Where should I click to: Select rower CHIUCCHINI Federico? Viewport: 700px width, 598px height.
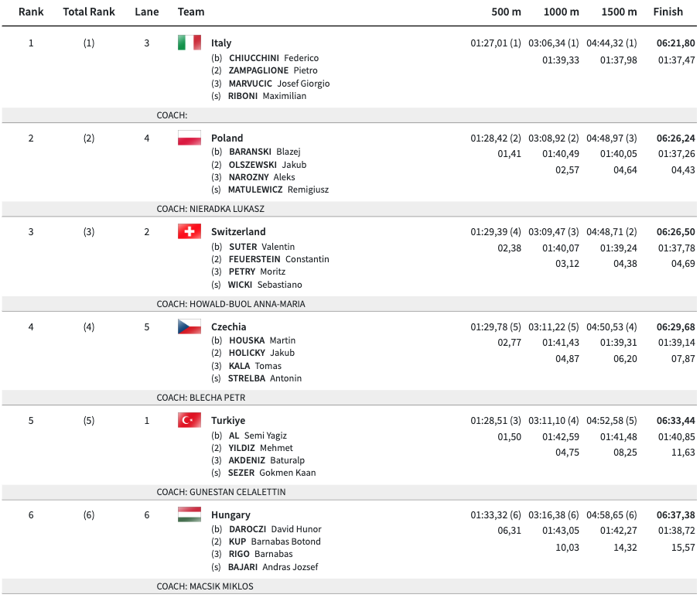(273, 58)
